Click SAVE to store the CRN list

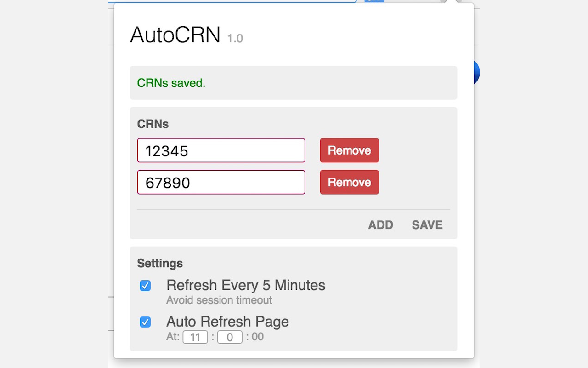[x=427, y=225]
